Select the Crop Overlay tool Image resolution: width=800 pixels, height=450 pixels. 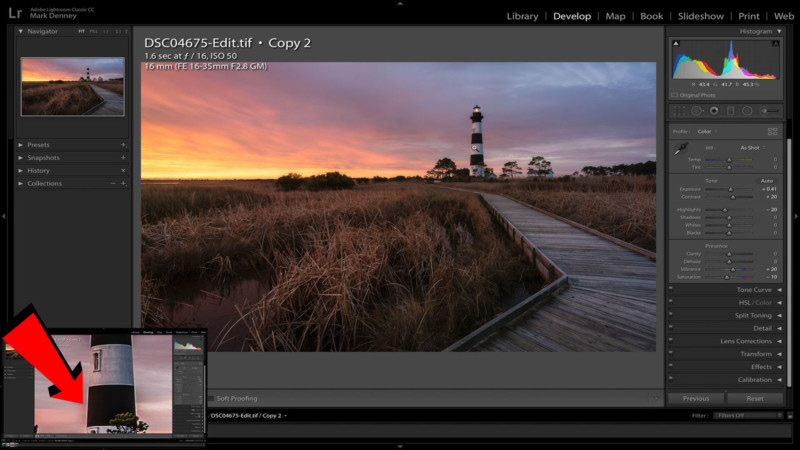tap(679, 110)
